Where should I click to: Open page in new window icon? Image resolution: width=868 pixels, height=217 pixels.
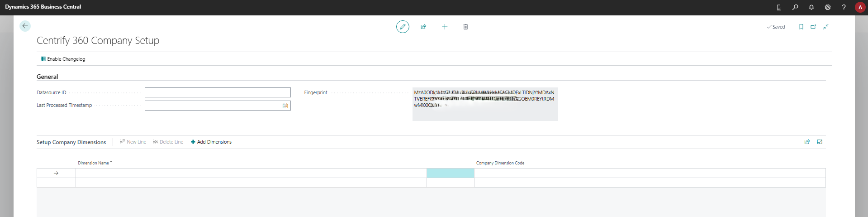coord(813,27)
